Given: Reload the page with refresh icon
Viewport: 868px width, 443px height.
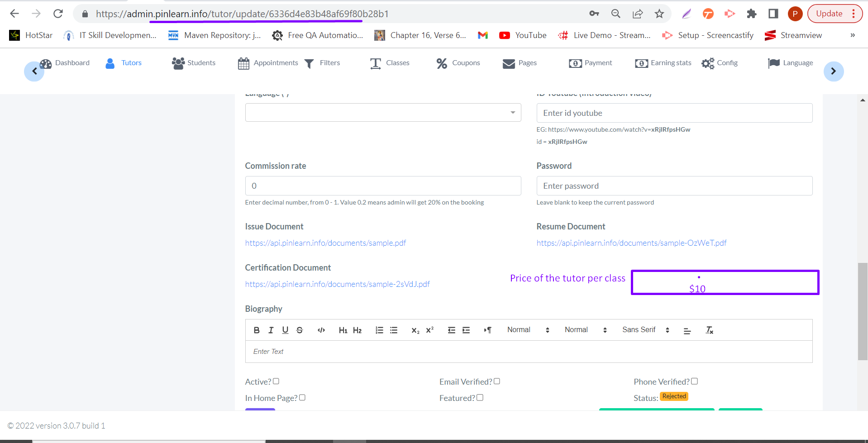Looking at the screenshot, I should click(x=58, y=14).
